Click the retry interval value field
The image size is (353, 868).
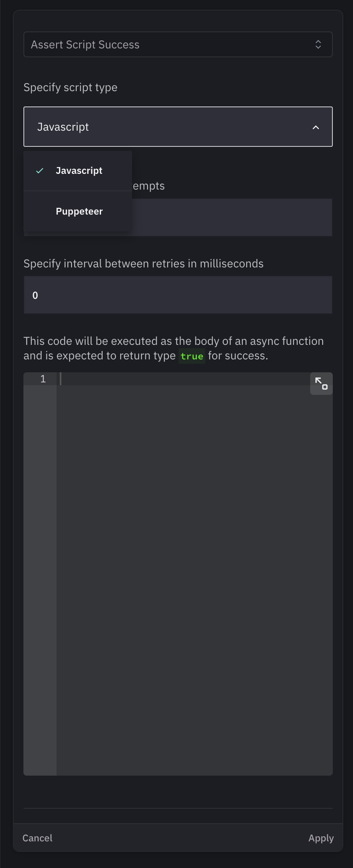point(178,295)
